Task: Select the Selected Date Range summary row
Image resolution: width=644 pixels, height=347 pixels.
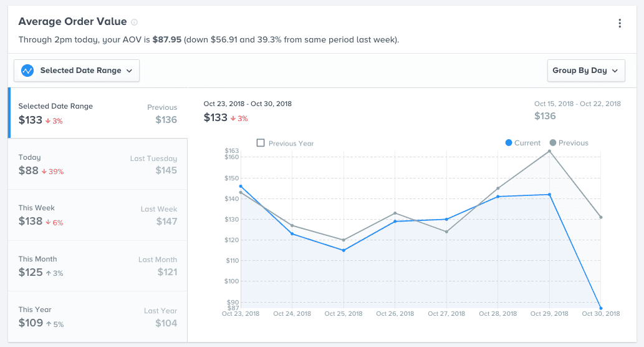Action: [x=97, y=113]
